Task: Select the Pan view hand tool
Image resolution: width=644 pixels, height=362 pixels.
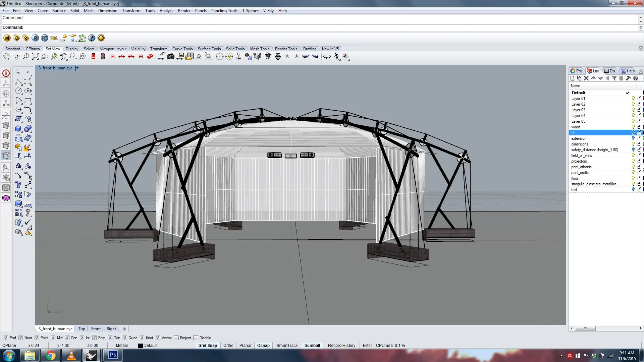Action: [6, 57]
